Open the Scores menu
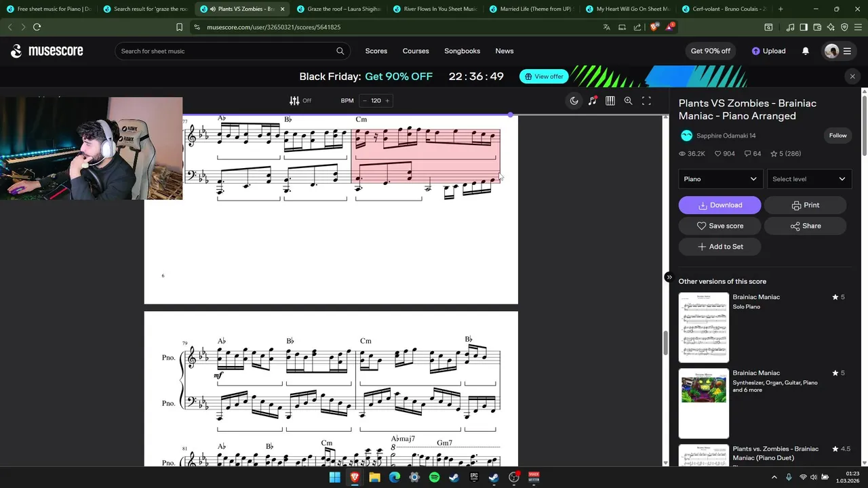The height and width of the screenshot is (488, 868). (376, 51)
